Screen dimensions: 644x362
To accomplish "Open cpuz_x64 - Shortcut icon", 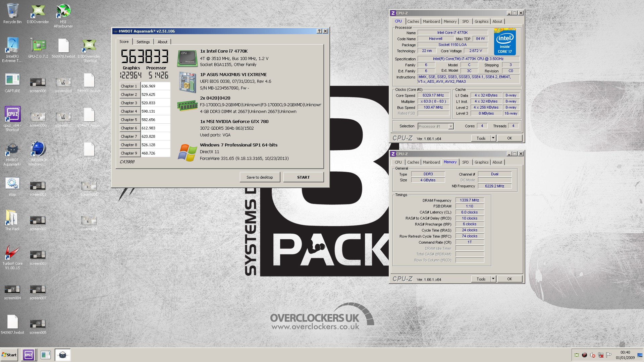I will coord(12,119).
